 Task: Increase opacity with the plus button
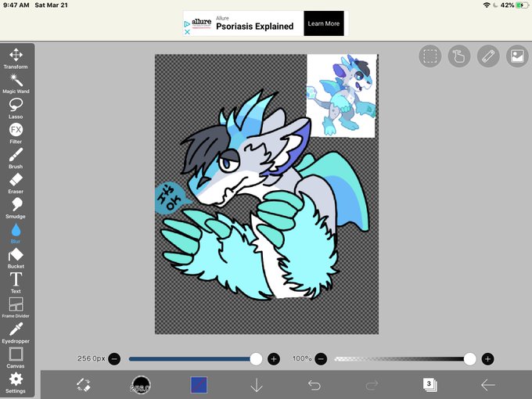[487, 358]
